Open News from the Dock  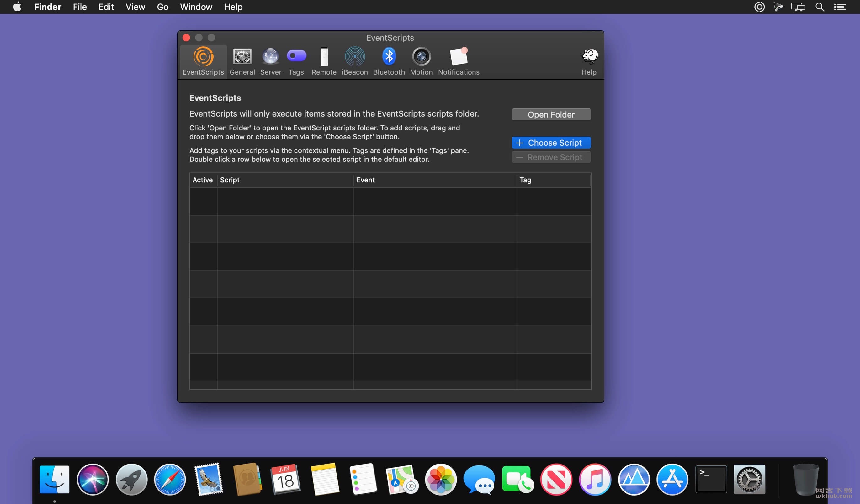[x=556, y=480]
